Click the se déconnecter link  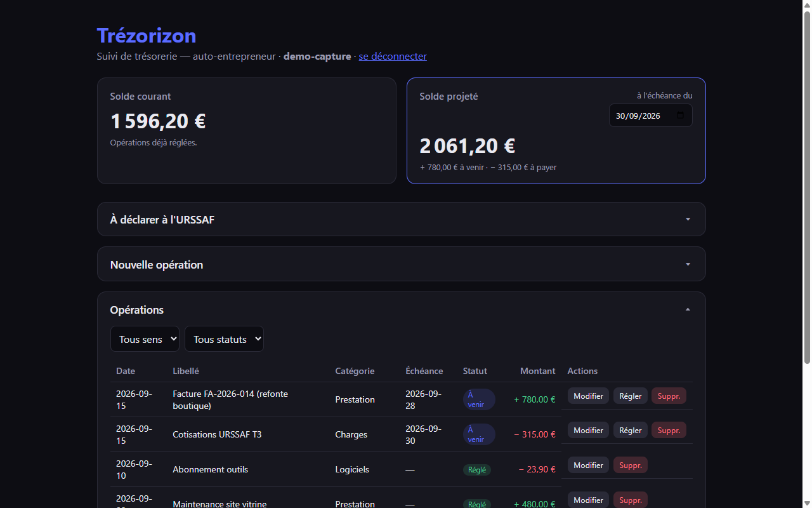coord(393,56)
